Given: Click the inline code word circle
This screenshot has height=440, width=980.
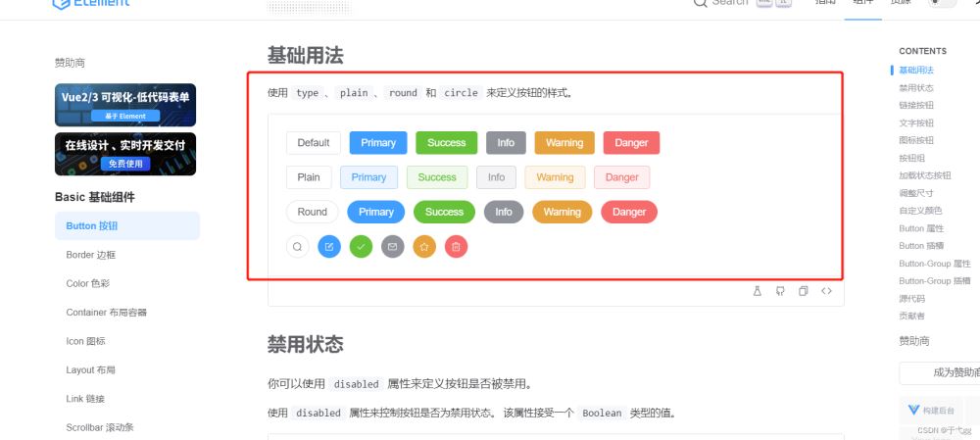Looking at the screenshot, I should (462, 92).
